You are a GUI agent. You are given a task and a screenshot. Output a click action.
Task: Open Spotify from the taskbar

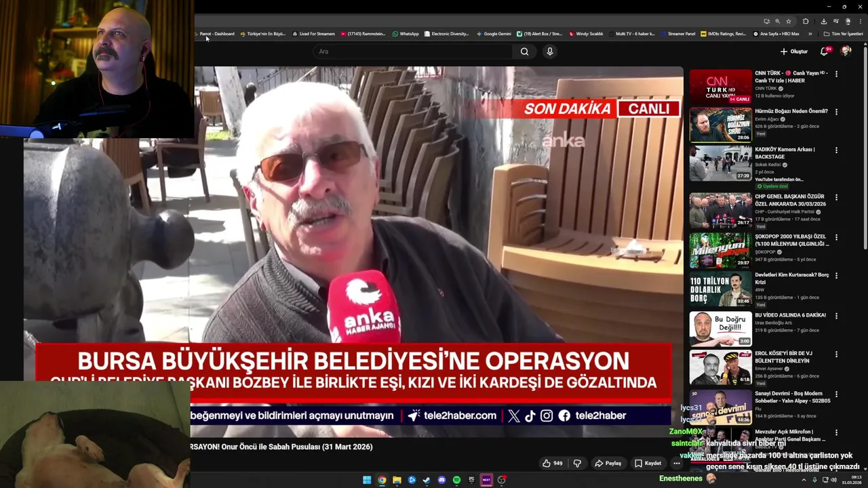point(456,480)
